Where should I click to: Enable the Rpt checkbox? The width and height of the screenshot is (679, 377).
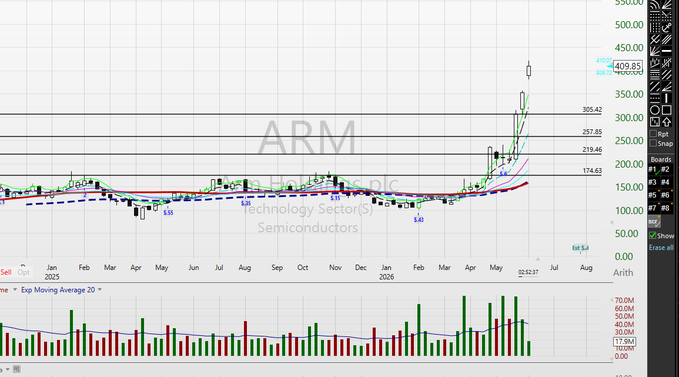[x=653, y=134]
